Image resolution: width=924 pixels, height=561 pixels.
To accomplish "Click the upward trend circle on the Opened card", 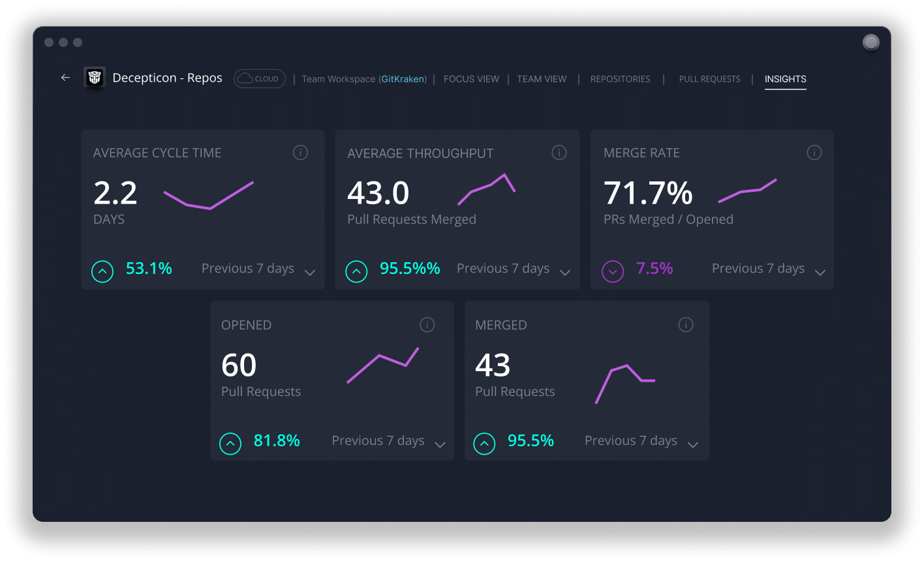I will coord(230,443).
